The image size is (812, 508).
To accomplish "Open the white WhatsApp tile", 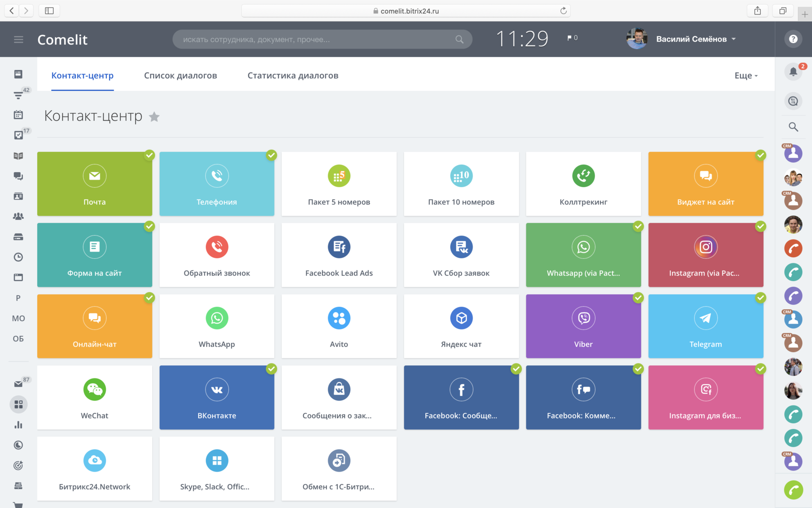I will tap(217, 326).
